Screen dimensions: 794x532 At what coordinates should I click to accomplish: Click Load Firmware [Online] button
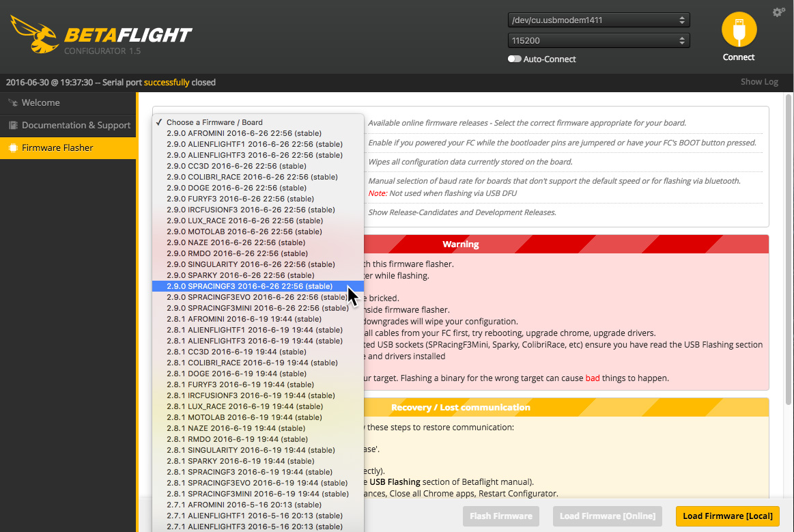[607, 516]
